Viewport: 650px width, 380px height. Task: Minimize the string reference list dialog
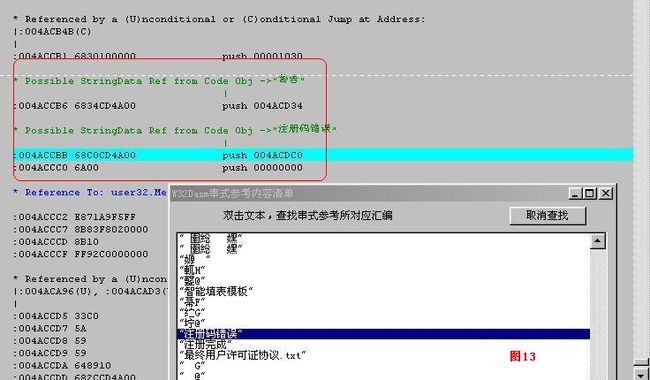[576, 194]
